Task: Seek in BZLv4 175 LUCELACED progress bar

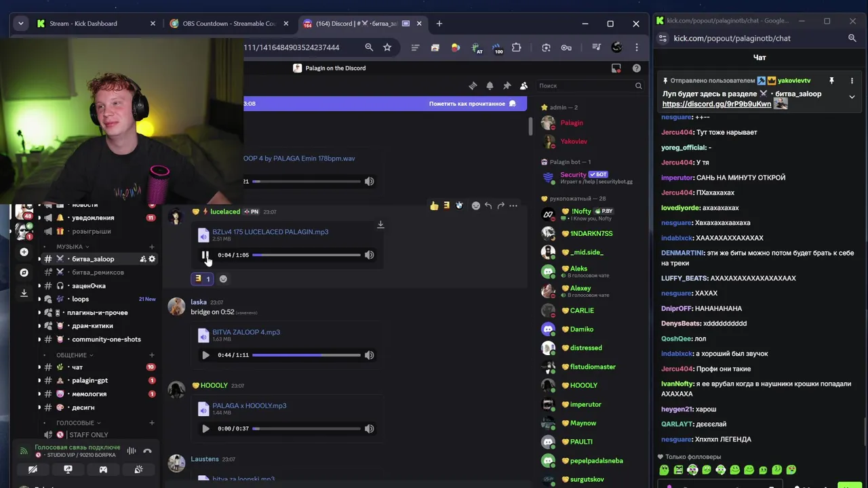Action: (307, 255)
